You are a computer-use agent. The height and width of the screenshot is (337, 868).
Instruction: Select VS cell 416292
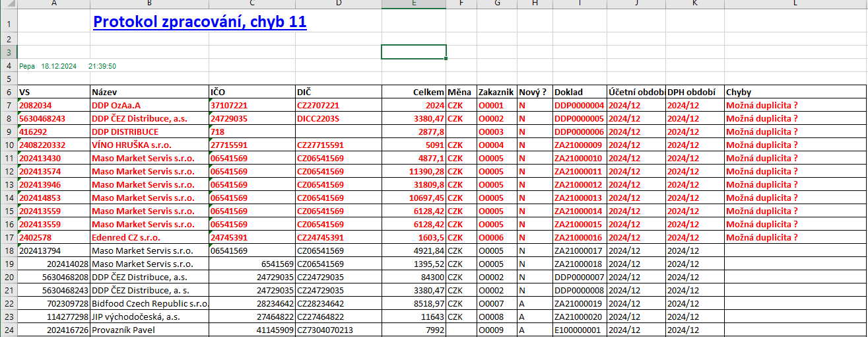[53, 131]
